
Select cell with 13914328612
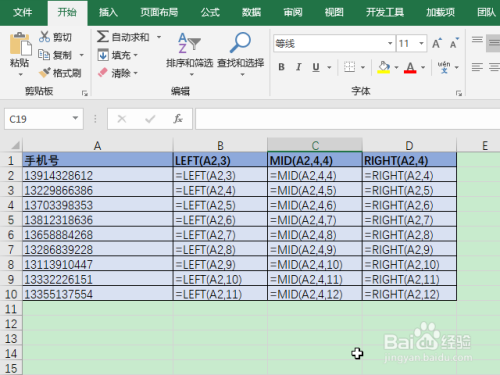click(x=98, y=175)
